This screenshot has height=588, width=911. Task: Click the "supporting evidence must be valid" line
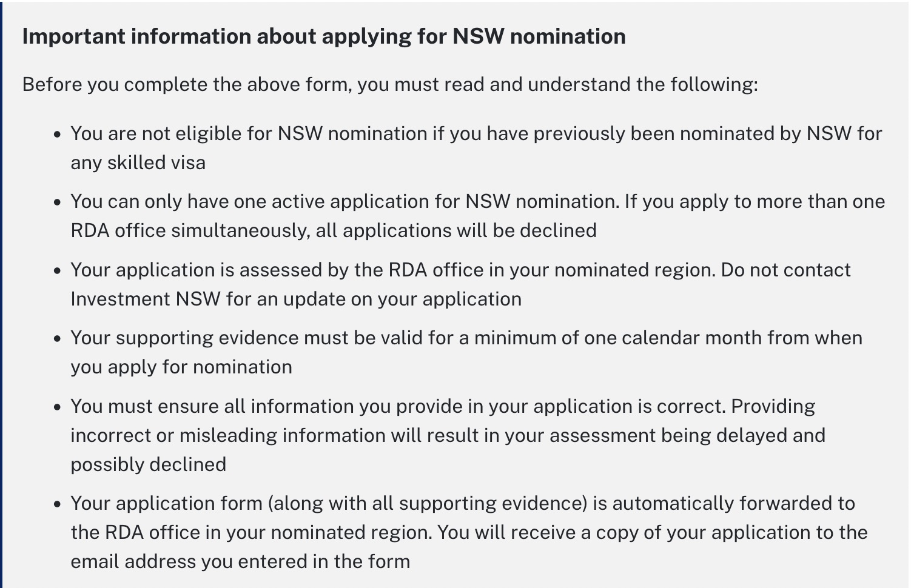point(466,338)
